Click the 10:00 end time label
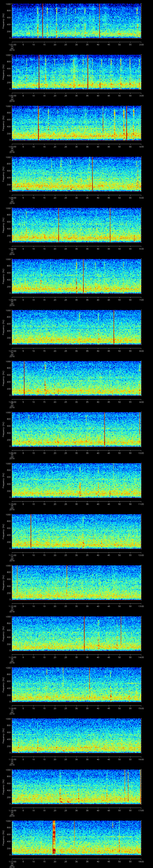 141,453
